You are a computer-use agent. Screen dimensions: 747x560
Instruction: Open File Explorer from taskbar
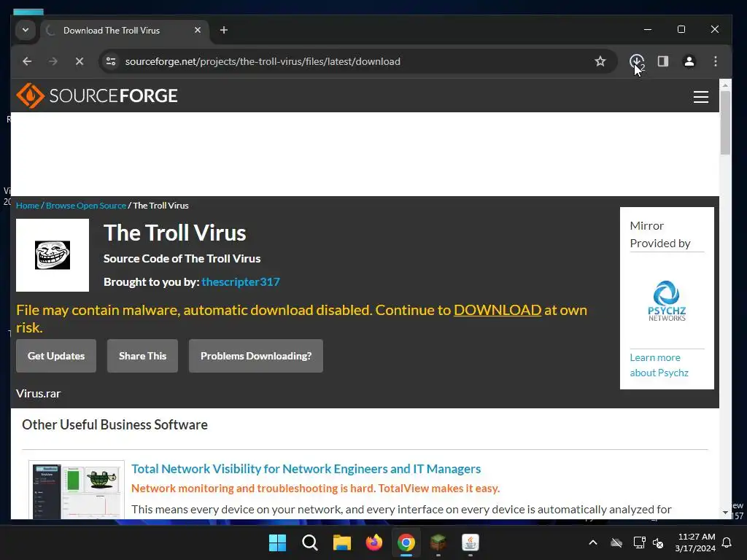coord(341,542)
